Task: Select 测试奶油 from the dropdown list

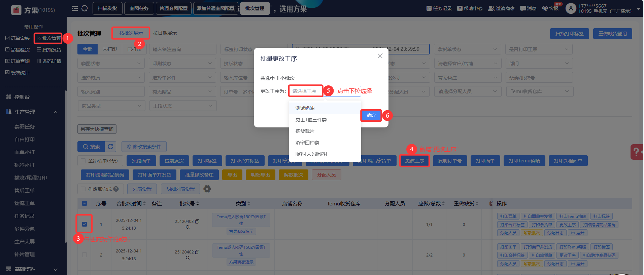Action: click(325, 108)
